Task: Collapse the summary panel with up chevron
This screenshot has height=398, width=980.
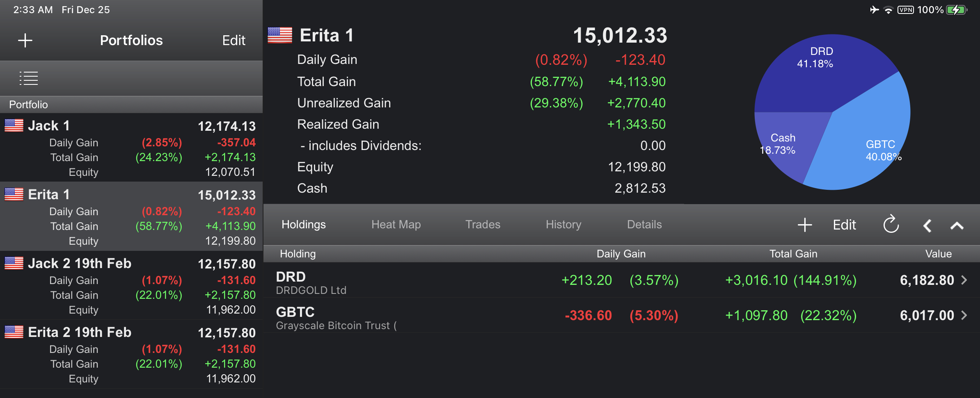Action: (x=957, y=225)
